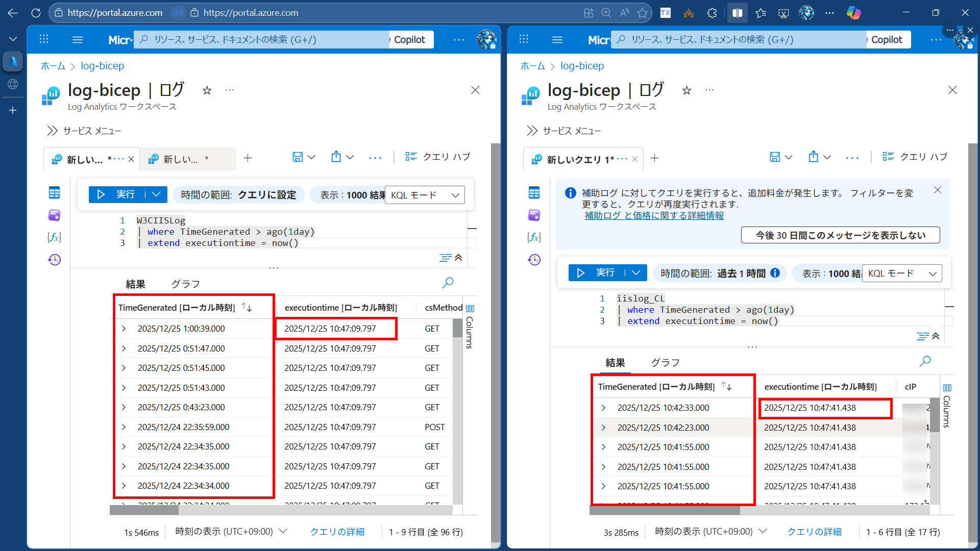Open query history icon in left pane

click(x=54, y=260)
